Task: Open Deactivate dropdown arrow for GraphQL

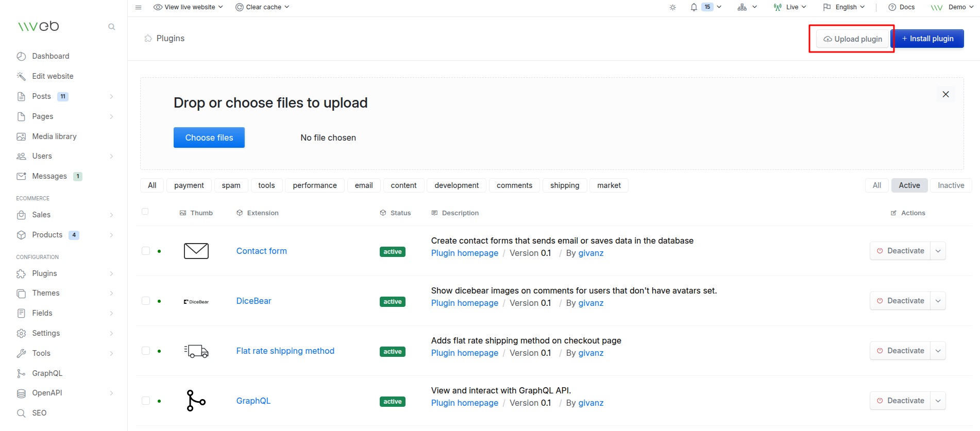Action: (x=938, y=401)
